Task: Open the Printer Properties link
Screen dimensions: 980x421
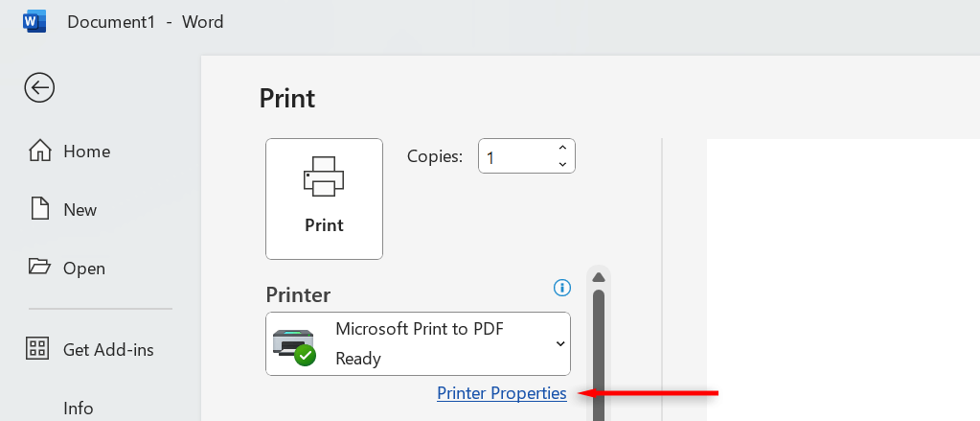Action: tap(501, 393)
